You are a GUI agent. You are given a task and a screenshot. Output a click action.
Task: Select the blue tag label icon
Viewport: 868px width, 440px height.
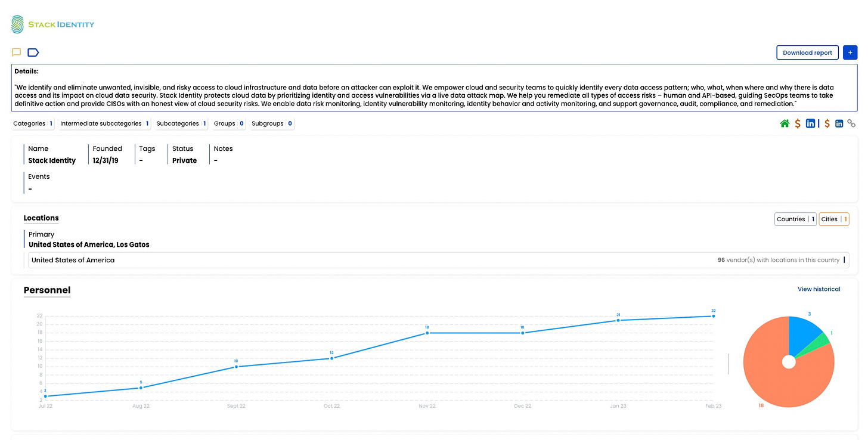point(33,52)
